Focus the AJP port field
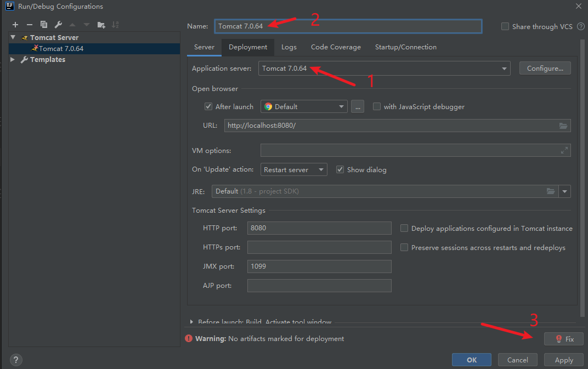This screenshot has height=369, width=588. (x=319, y=286)
